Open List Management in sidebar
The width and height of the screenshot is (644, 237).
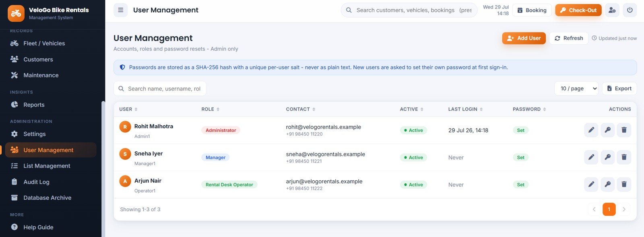click(51, 166)
